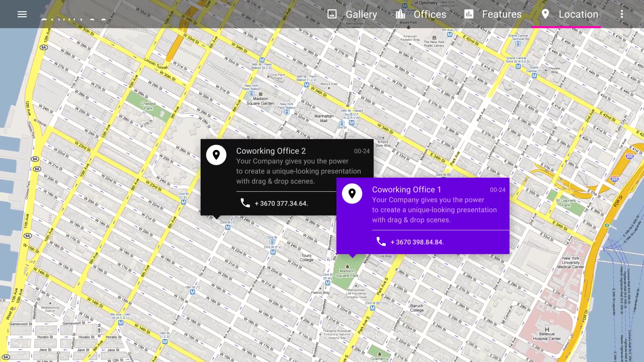Click the 34th St - Herald Sq subway marker
The image size is (644, 362).
point(352,123)
